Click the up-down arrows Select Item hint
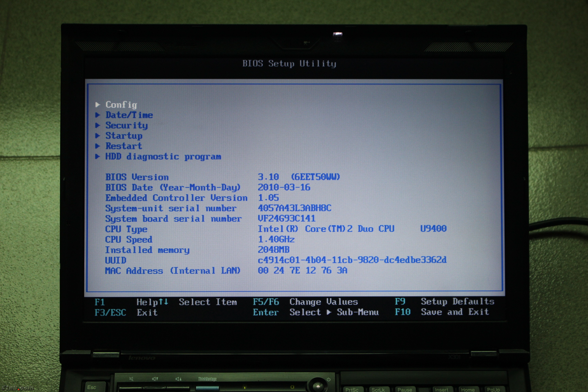The image size is (588, 392). click(x=198, y=302)
